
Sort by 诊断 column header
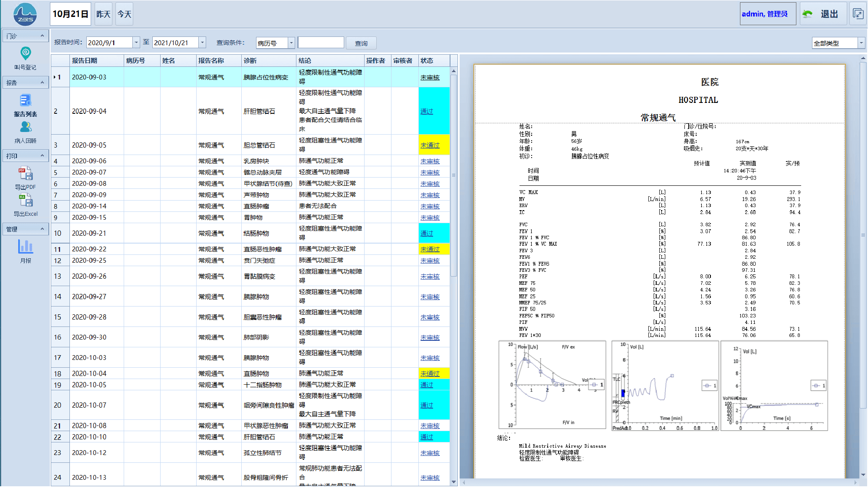click(x=269, y=60)
